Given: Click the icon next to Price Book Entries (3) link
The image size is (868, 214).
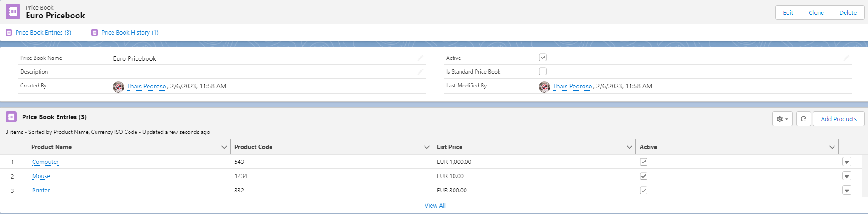Looking at the screenshot, I should coord(9,33).
